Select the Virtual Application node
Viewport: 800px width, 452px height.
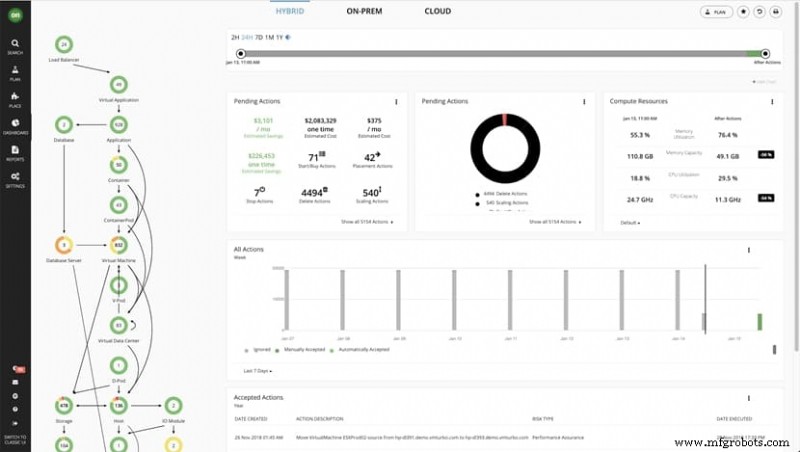(118, 85)
